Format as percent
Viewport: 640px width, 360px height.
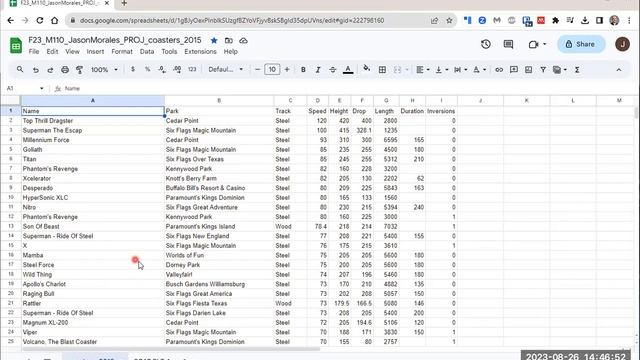[x=147, y=69]
